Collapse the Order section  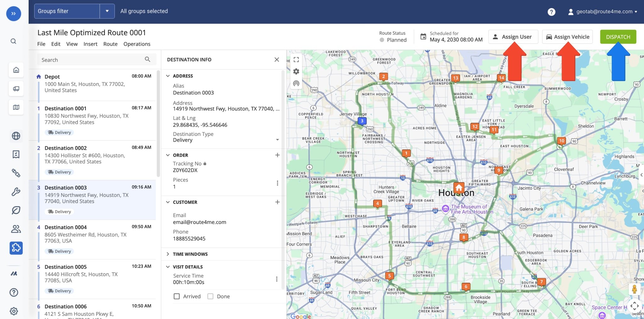pyautogui.click(x=168, y=155)
